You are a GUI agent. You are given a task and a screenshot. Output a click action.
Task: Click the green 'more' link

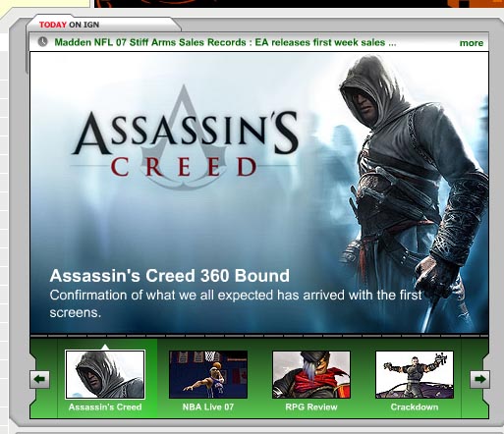point(472,43)
